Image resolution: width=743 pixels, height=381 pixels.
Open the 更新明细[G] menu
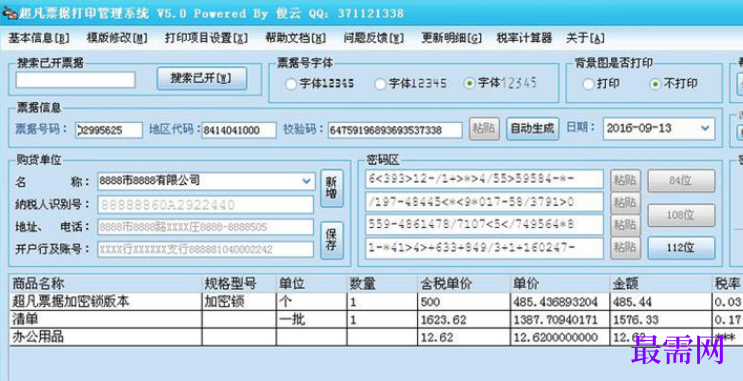[452, 38]
